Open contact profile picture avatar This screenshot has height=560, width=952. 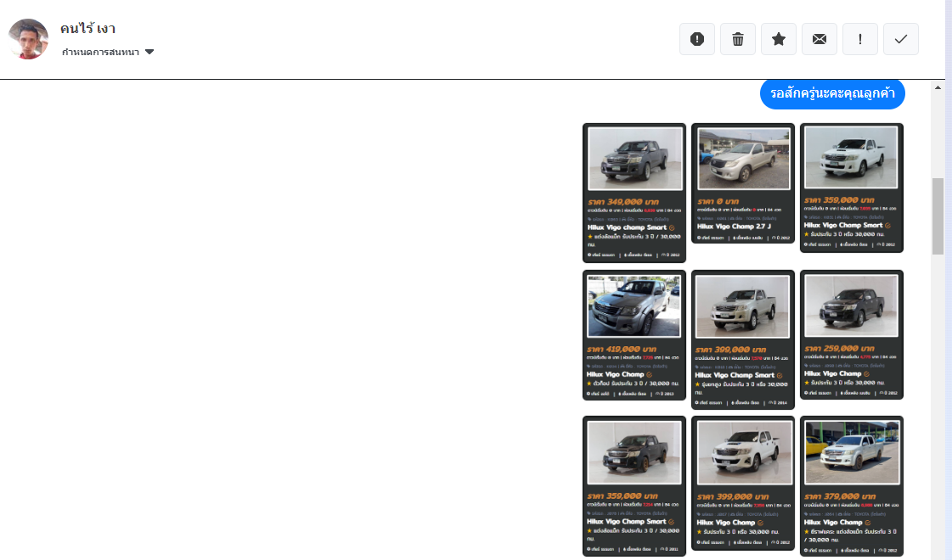coord(28,39)
